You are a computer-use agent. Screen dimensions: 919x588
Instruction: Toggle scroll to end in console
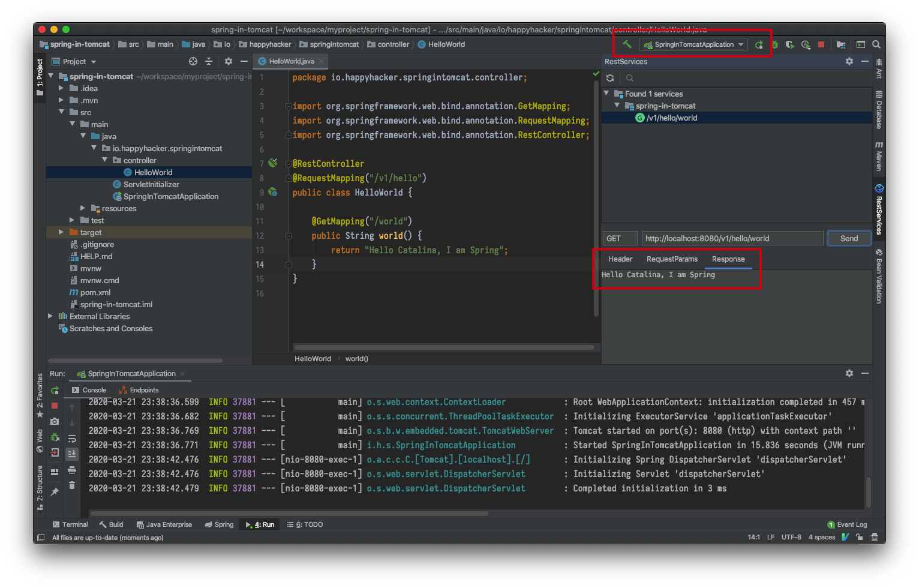(72, 454)
